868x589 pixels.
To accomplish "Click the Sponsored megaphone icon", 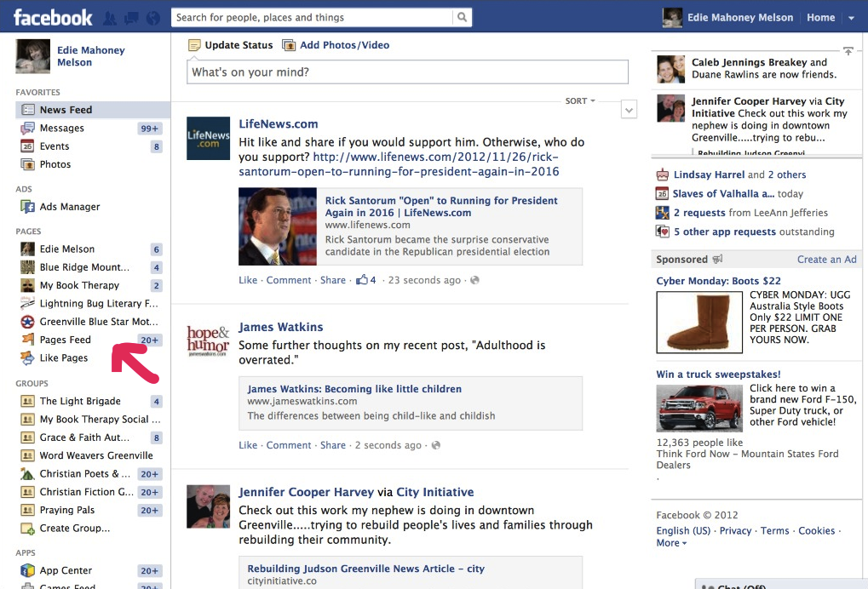I will pyautogui.click(x=717, y=259).
